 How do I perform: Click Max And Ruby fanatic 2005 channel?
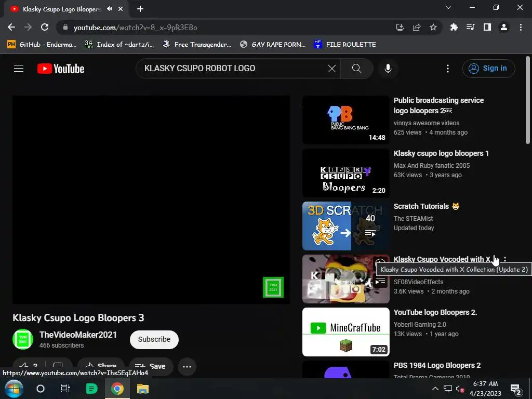click(432, 166)
